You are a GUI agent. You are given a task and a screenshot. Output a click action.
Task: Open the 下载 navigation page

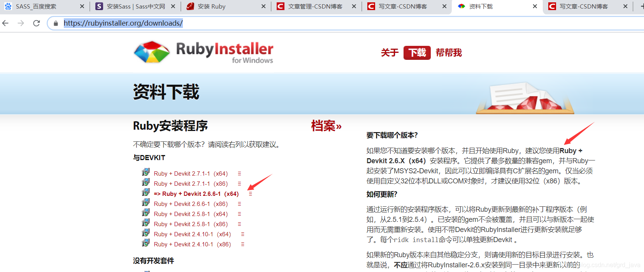[x=417, y=53]
